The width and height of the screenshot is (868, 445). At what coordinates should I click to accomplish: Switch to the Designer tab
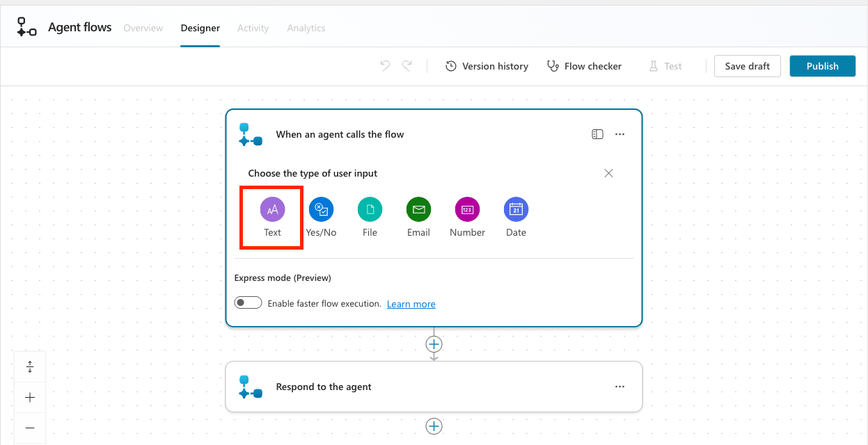200,28
